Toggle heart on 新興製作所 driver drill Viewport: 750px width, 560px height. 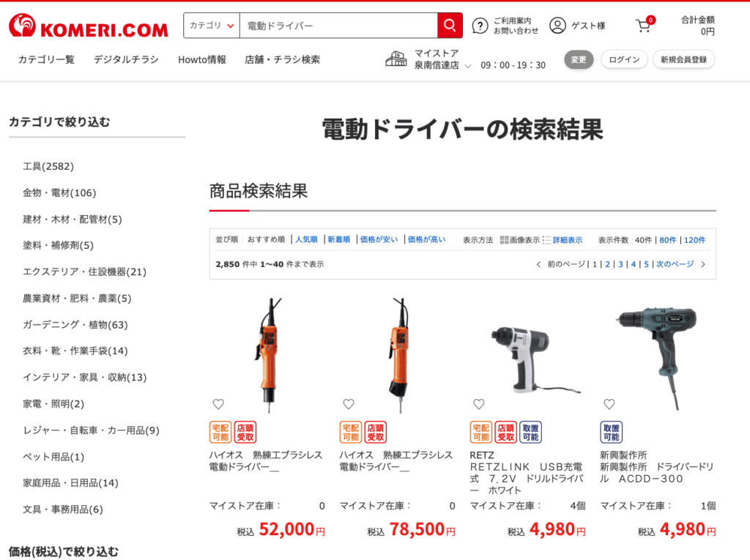[609, 404]
